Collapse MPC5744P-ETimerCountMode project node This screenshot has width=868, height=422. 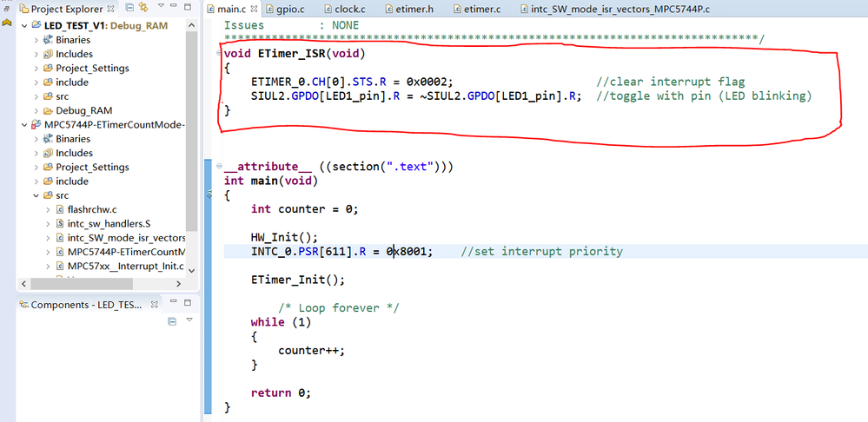[23, 125]
